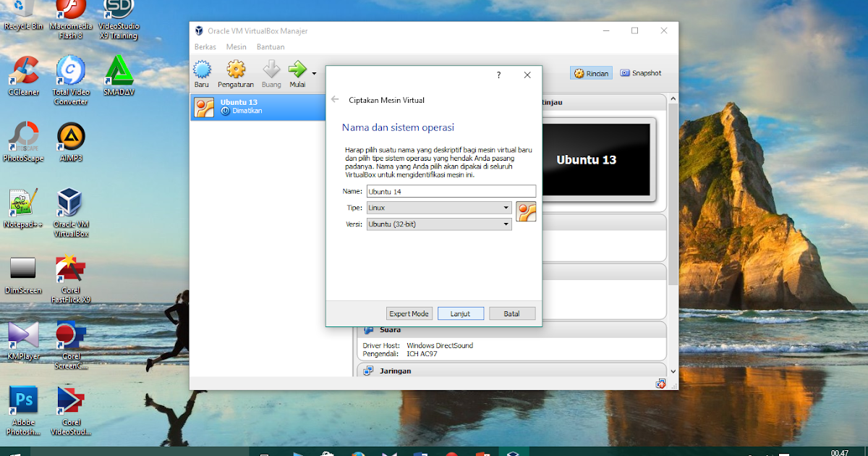The height and width of the screenshot is (456, 868).
Task: Click the details pane vertical scrollbar
Action: 673,195
